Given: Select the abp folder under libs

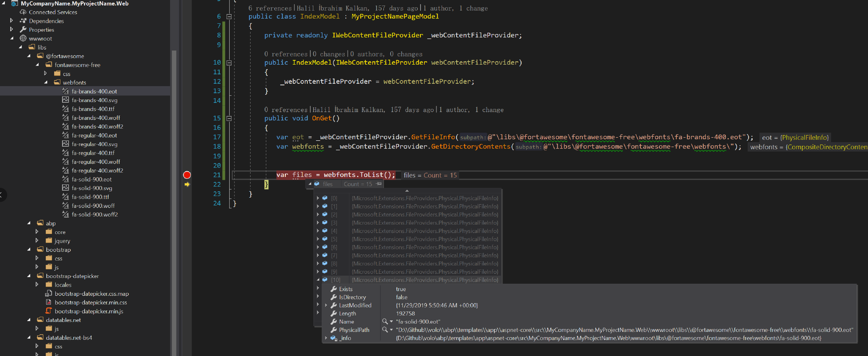Looking at the screenshot, I should coord(50,223).
